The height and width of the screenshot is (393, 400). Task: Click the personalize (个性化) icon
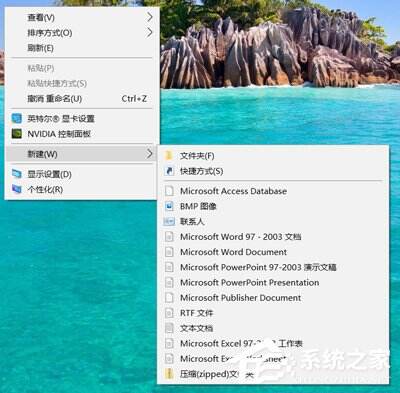pyautogui.click(x=17, y=189)
